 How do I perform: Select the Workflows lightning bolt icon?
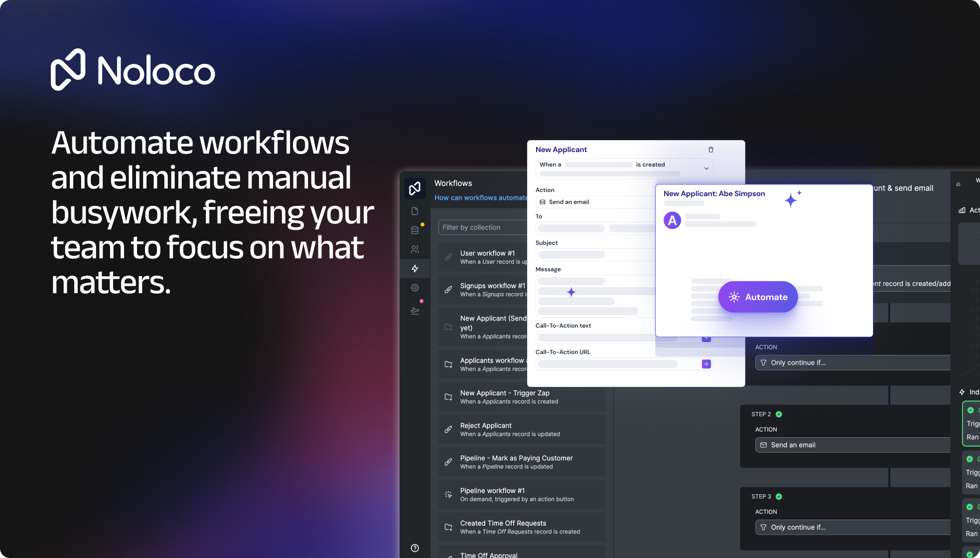click(415, 268)
